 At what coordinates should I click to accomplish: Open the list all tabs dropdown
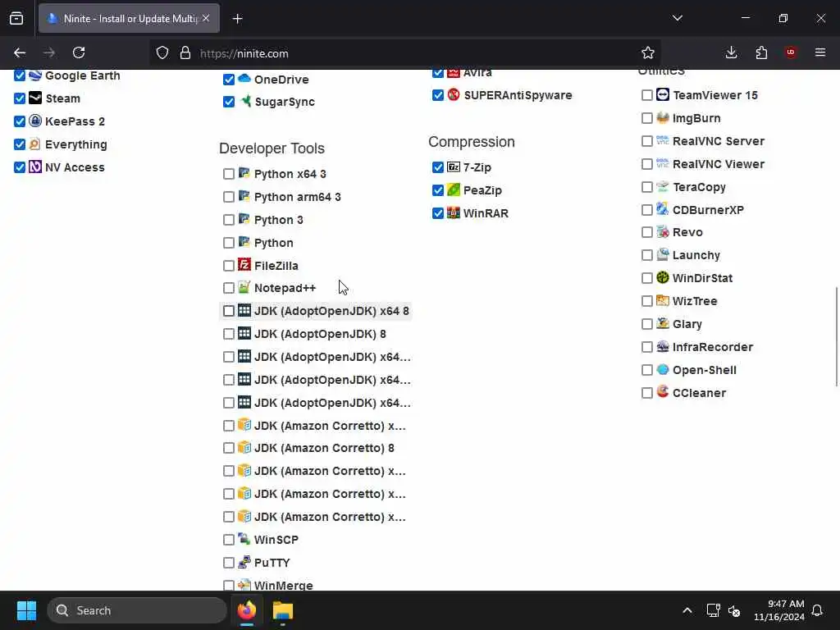pyautogui.click(x=677, y=18)
